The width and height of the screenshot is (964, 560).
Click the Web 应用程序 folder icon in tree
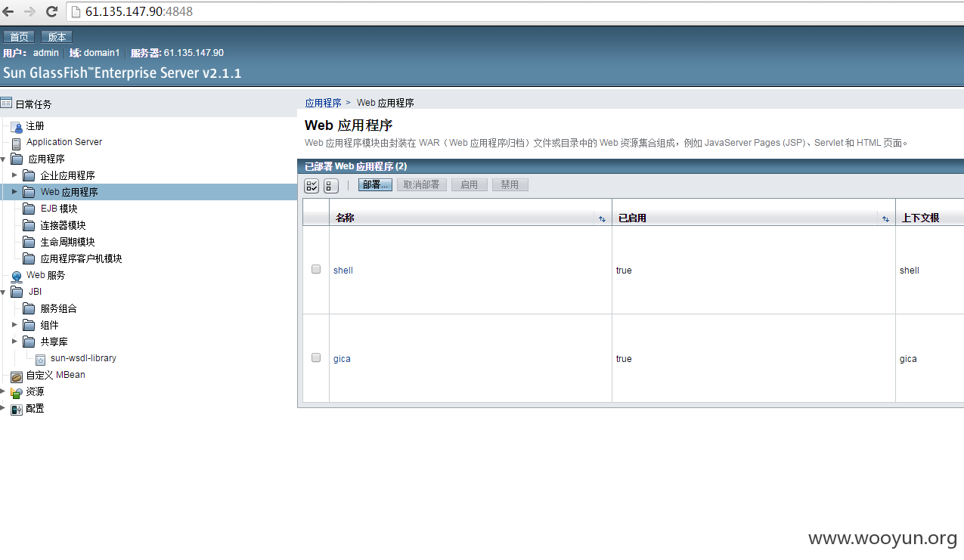29,192
